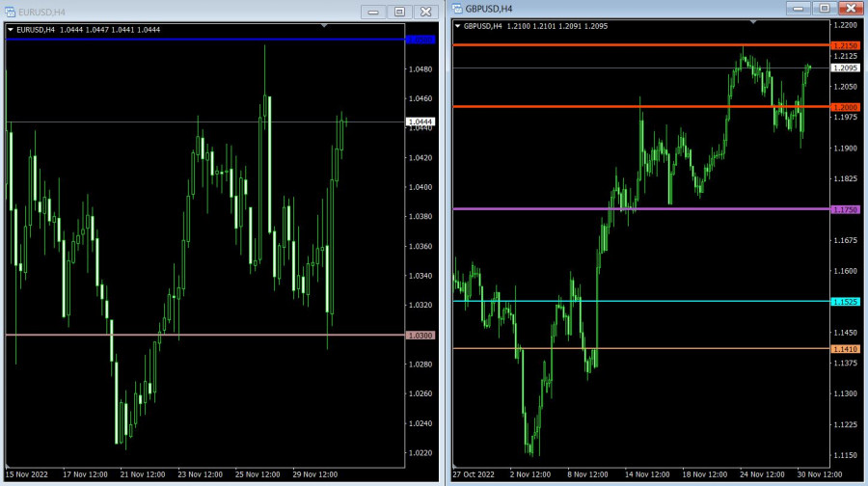Click the GBPUSD chart window icon
The height and width of the screenshot is (486, 868).
coord(456,9)
